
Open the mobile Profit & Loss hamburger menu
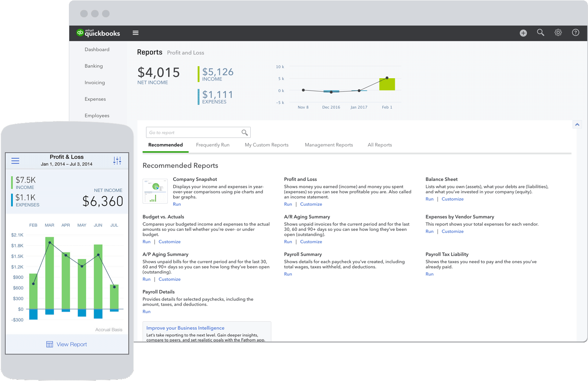click(15, 161)
